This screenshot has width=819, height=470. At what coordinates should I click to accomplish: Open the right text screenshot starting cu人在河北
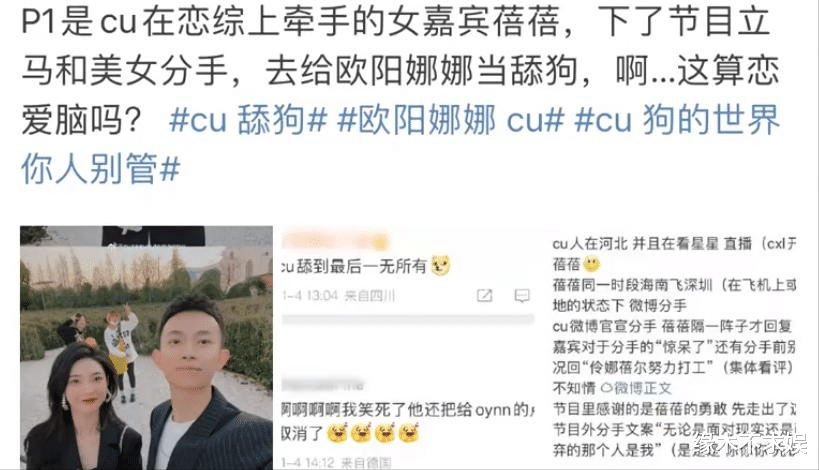coord(674,347)
